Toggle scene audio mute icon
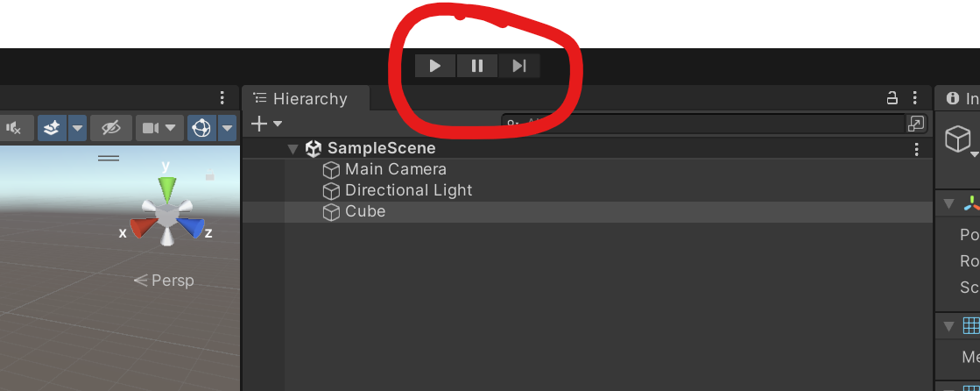 click(x=14, y=128)
